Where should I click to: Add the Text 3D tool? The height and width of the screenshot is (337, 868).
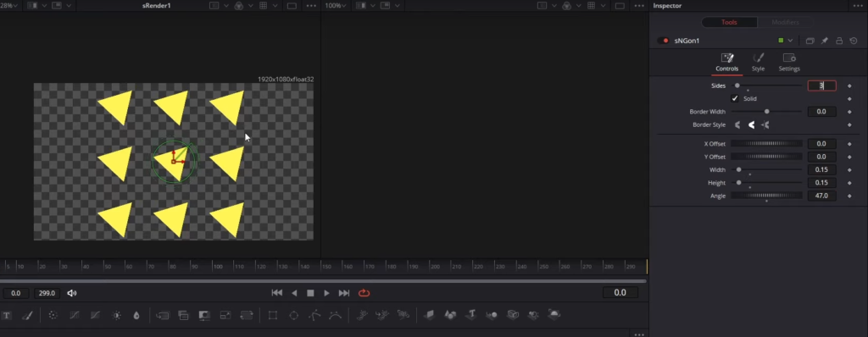pyautogui.click(x=470, y=315)
